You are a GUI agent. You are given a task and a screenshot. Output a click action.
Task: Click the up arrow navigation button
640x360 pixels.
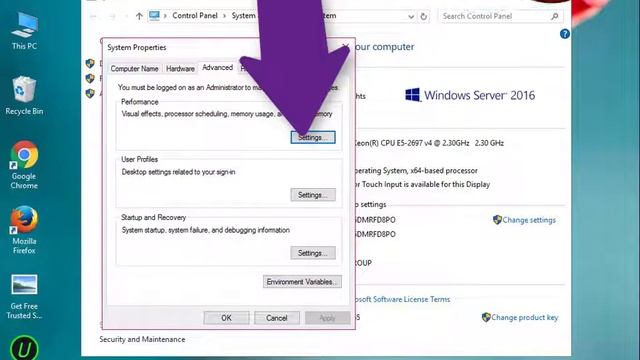pos(139,16)
